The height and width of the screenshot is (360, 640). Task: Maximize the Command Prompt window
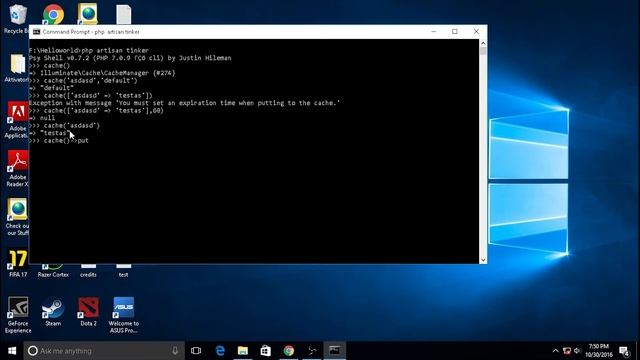pos(455,31)
